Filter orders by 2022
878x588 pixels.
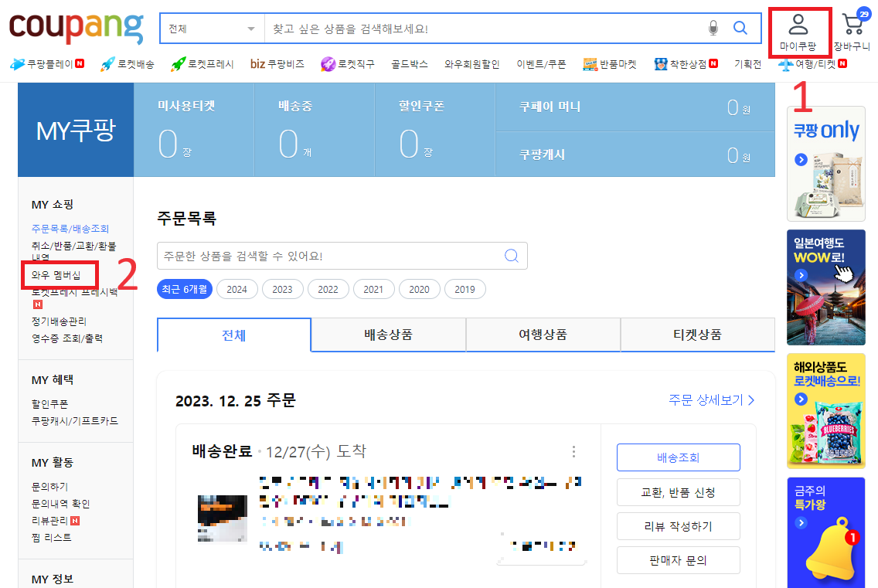coord(328,289)
